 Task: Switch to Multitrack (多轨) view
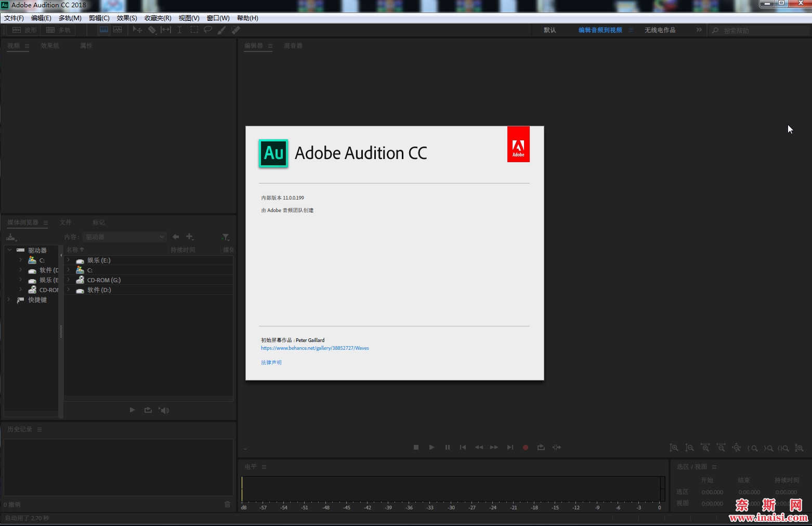[x=59, y=30]
